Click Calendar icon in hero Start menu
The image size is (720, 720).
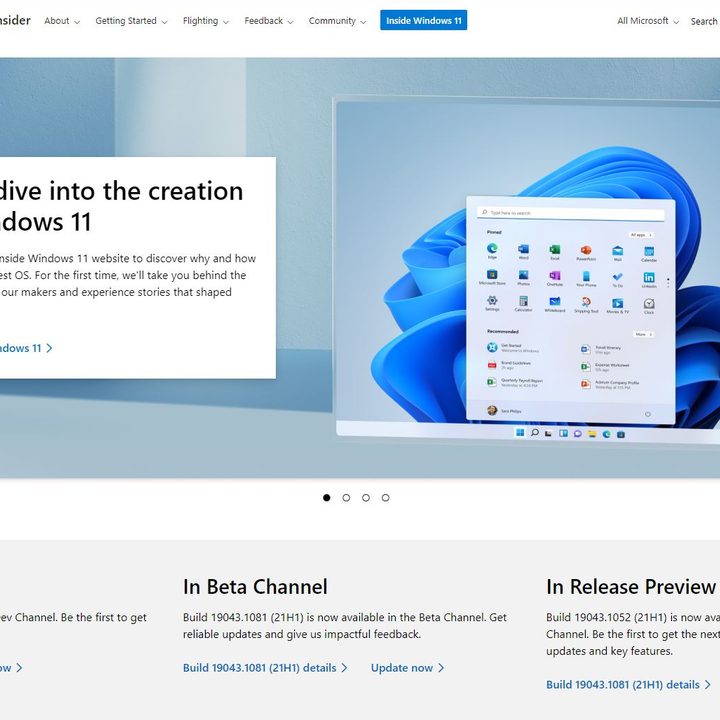649,251
